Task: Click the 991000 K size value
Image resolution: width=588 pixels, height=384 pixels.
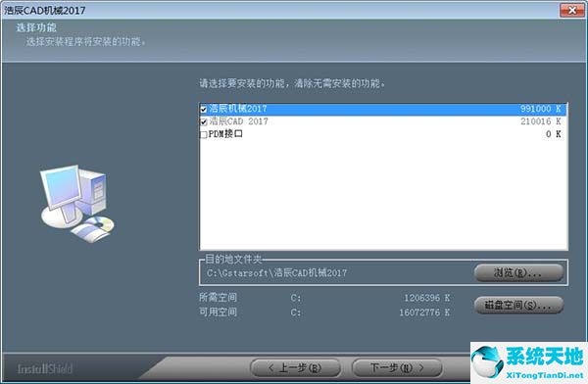Action: (540, 109)
